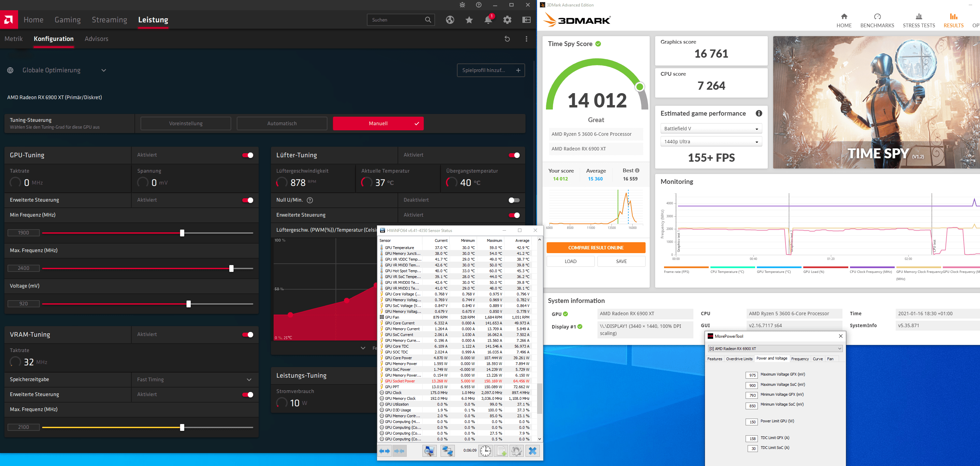The height and width of the screenshot is (466, 980).
Task: Click the AMD logo icon
Action: 9,19
